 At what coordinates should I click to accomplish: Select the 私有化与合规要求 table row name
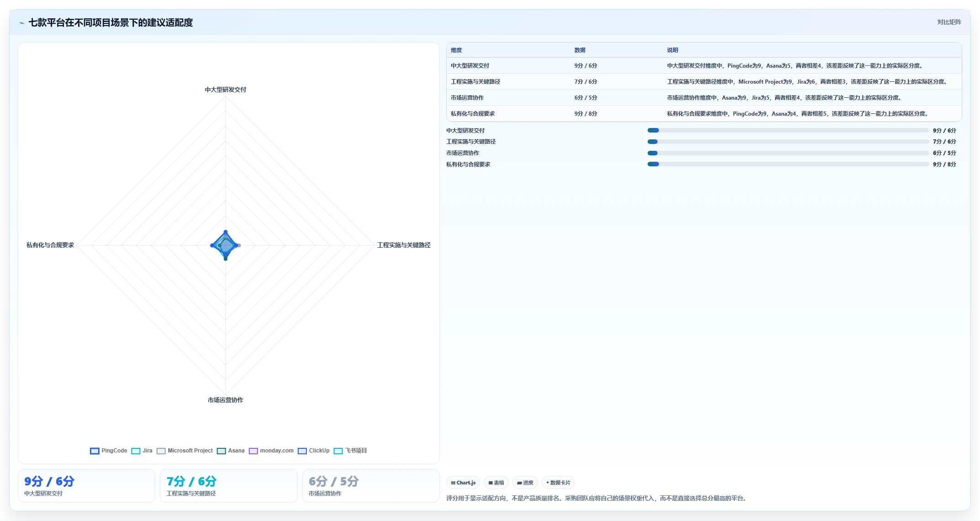[473, 114]
